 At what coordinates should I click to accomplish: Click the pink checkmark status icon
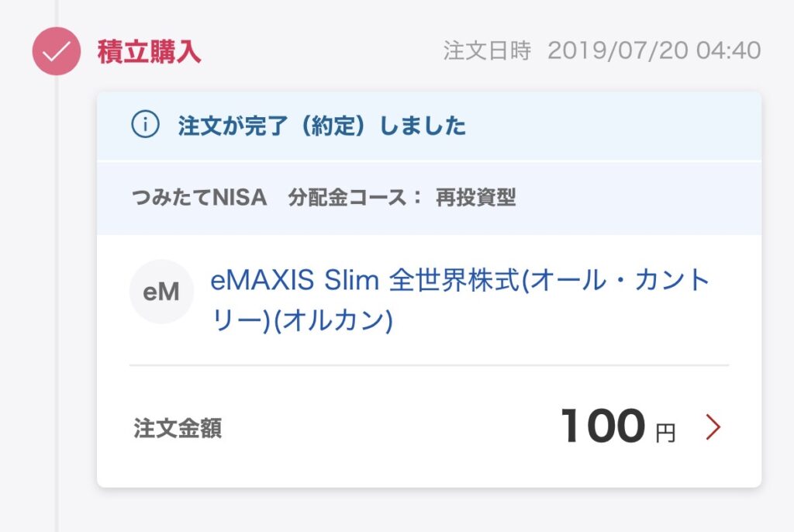click(56, 51)
